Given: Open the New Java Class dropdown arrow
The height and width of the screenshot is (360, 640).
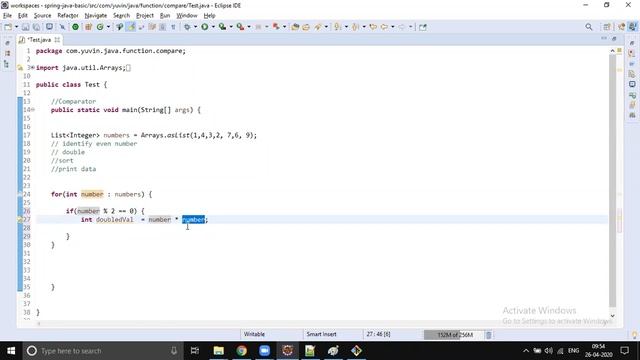Looking at the screenshot, I should click(108, 27).
